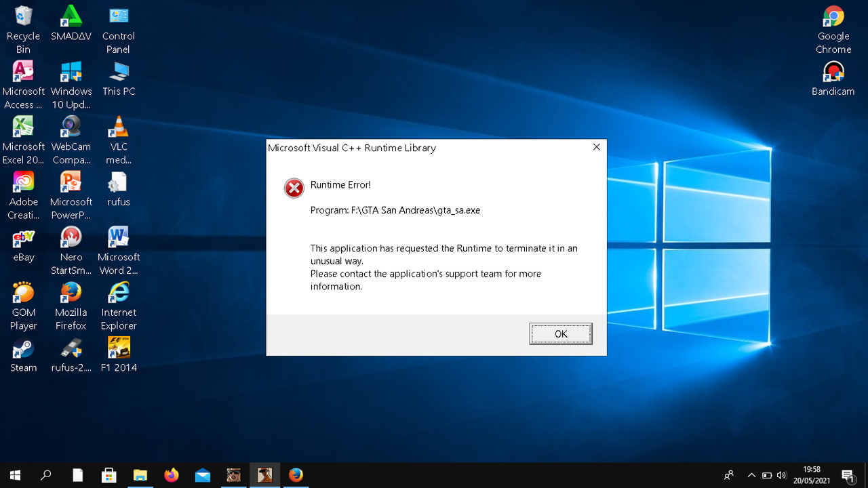Click the 'Microsoft Visual C++ Runtime Library' title
This screenshot has width=868, height=488.
[352, 148]
